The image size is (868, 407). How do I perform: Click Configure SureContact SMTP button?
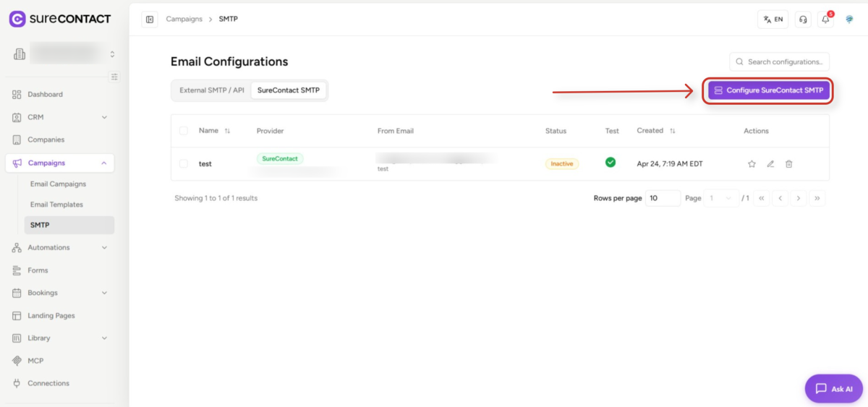pyautogui.click(x=768, y=90)
